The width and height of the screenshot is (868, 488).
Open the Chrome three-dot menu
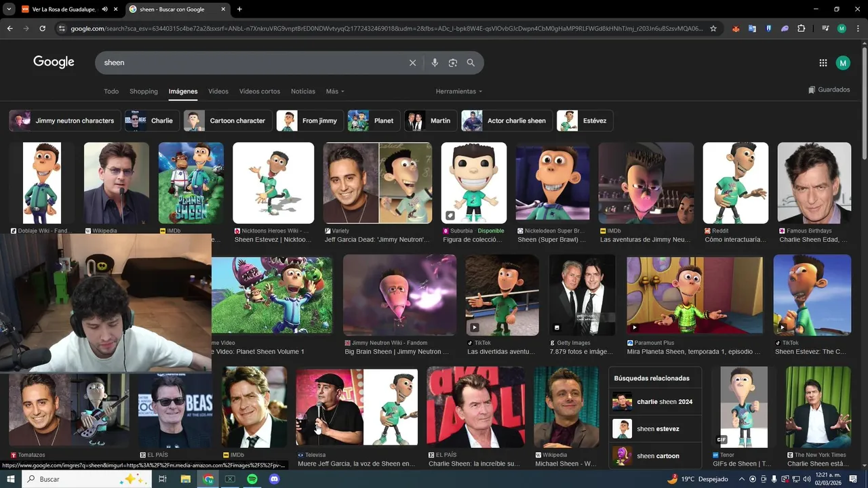pyautogui.click(x=858, y=28)
